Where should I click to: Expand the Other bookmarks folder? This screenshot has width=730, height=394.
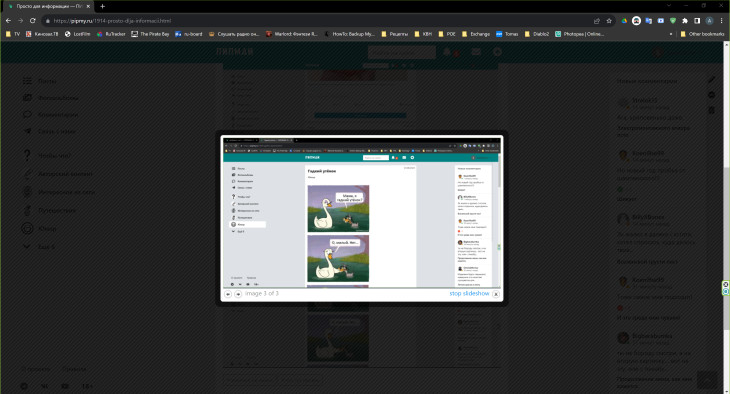click(702, 34)
